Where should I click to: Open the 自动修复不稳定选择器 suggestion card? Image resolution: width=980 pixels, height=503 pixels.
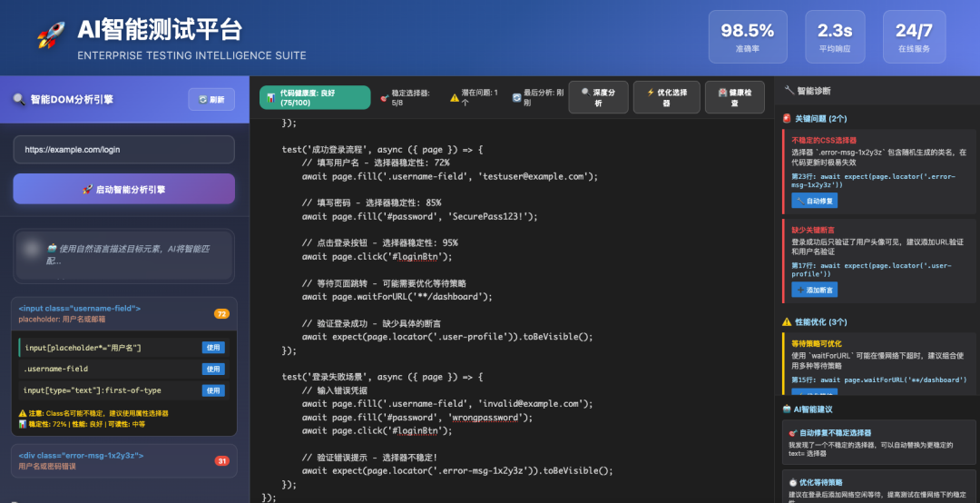click(878, 441)
